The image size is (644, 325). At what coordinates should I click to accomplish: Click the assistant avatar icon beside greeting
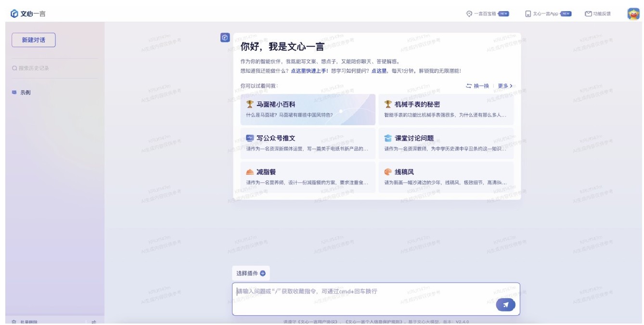click(225, 38)
